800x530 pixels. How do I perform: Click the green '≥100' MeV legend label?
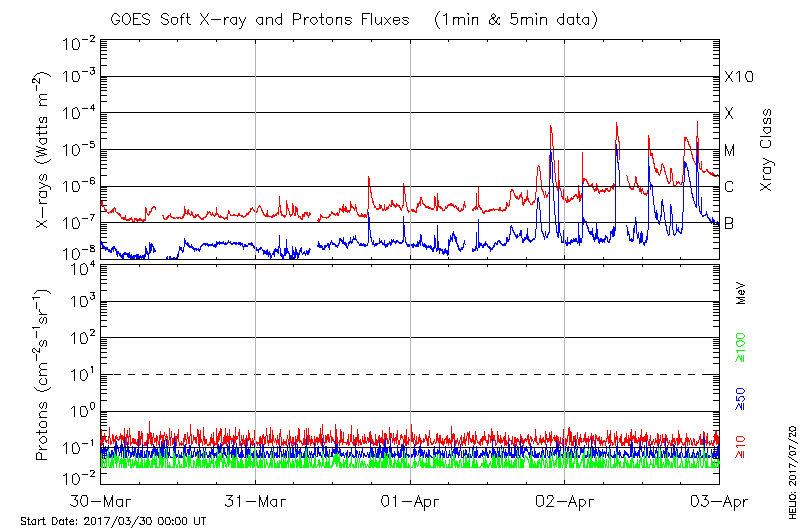(x=741, y=353)
